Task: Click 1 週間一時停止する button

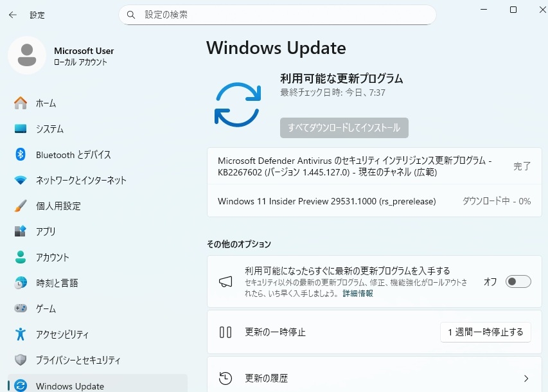Action: (486, 332)
